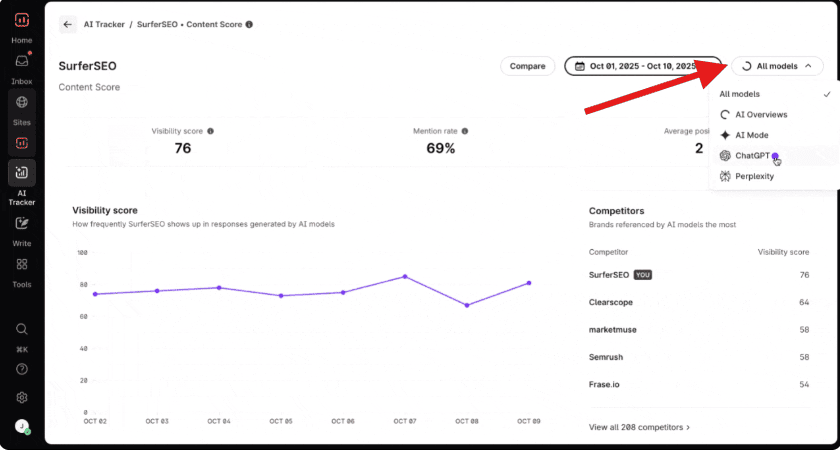
Task: Open the Sites globe icon
Action: (x=21, y=102)
